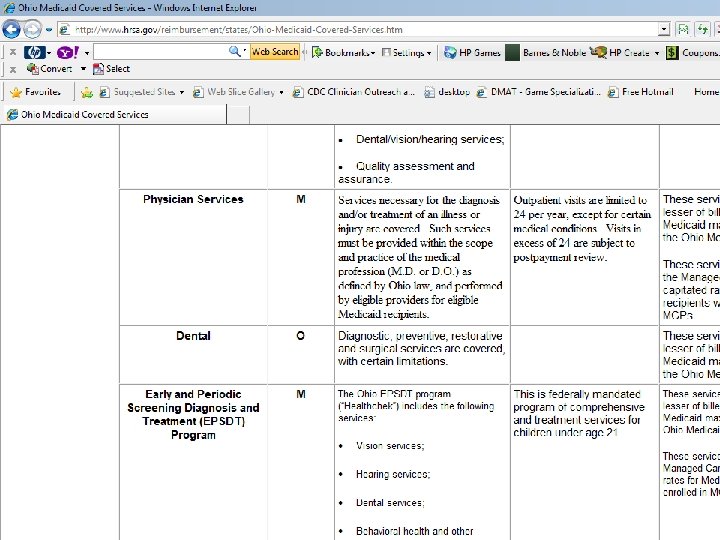
Task: Click the O code in Dental row
Action: click(300, 336)
